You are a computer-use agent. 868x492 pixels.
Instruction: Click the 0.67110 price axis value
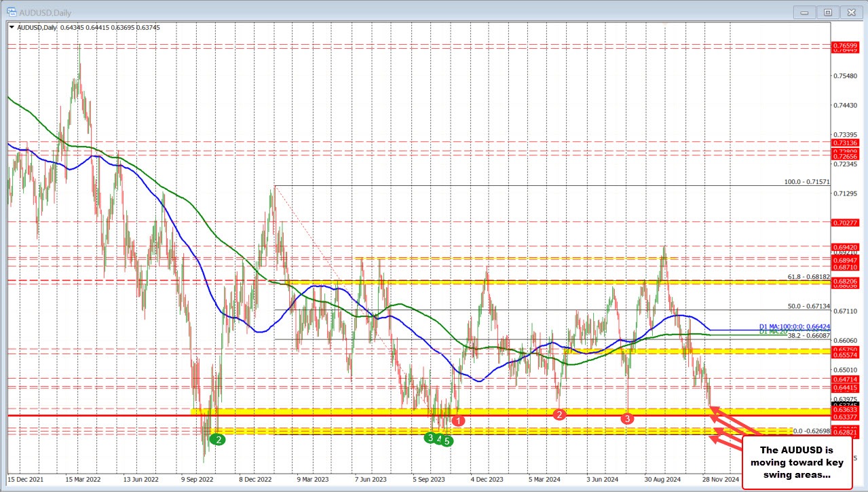(x=844, y=311)
